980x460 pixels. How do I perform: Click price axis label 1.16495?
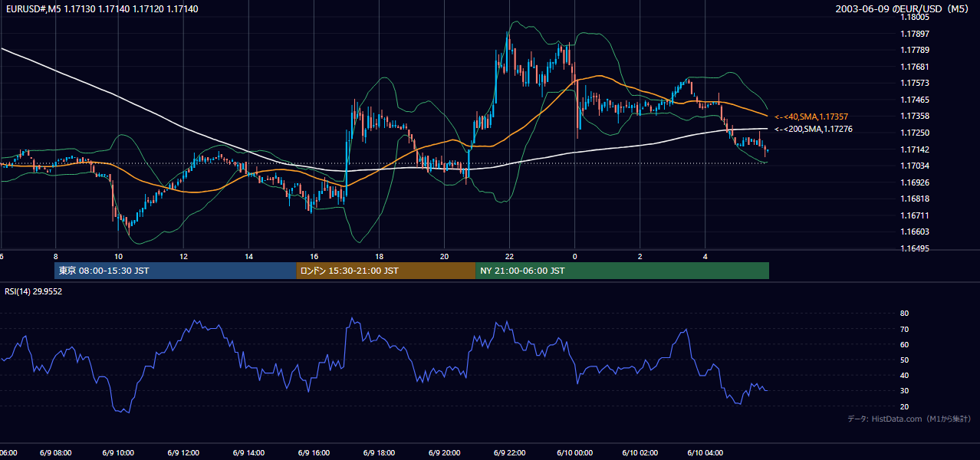click(x=913, y=248)
